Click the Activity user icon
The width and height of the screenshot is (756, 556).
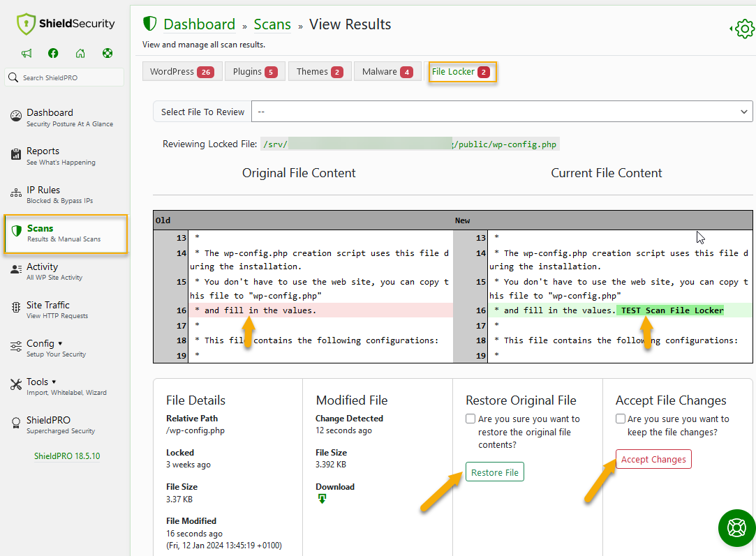point(16,269)
